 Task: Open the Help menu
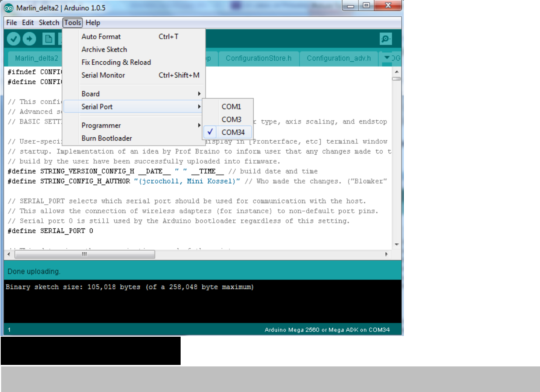pos(93,23)
